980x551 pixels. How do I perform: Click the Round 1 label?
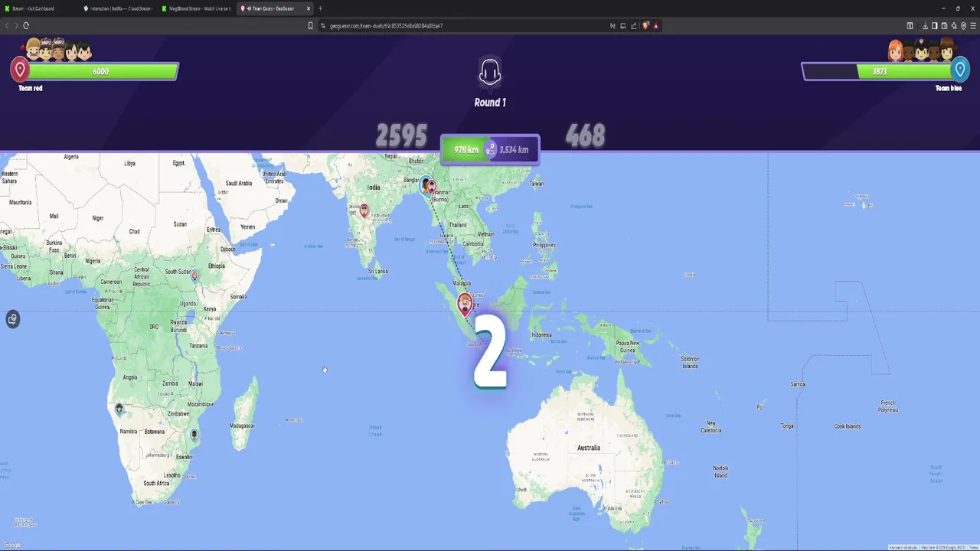coord(490,102)
